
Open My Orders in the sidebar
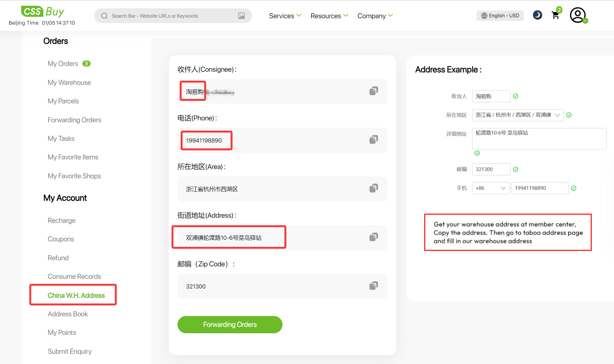pos(63,64)
